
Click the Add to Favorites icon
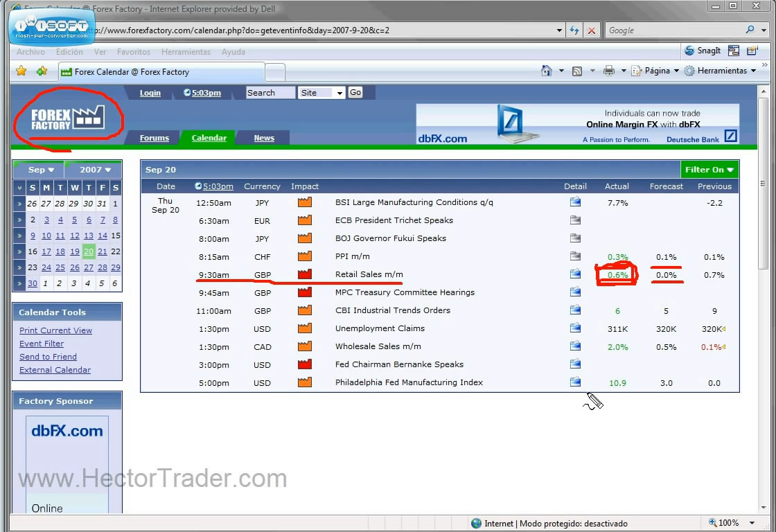[42, 71]
